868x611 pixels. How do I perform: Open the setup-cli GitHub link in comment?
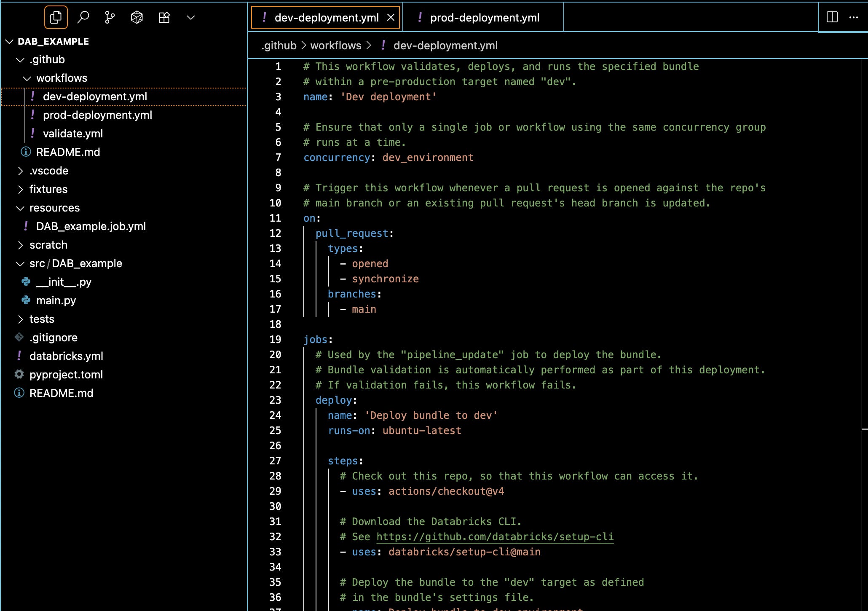pos(495,536)
